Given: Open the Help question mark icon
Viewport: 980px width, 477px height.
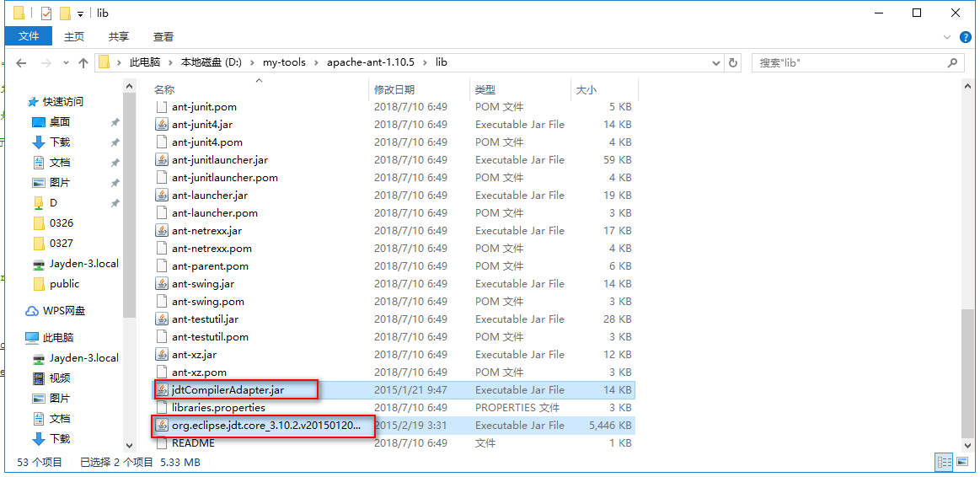Looking at the screenshot, I should pos(967,37).
